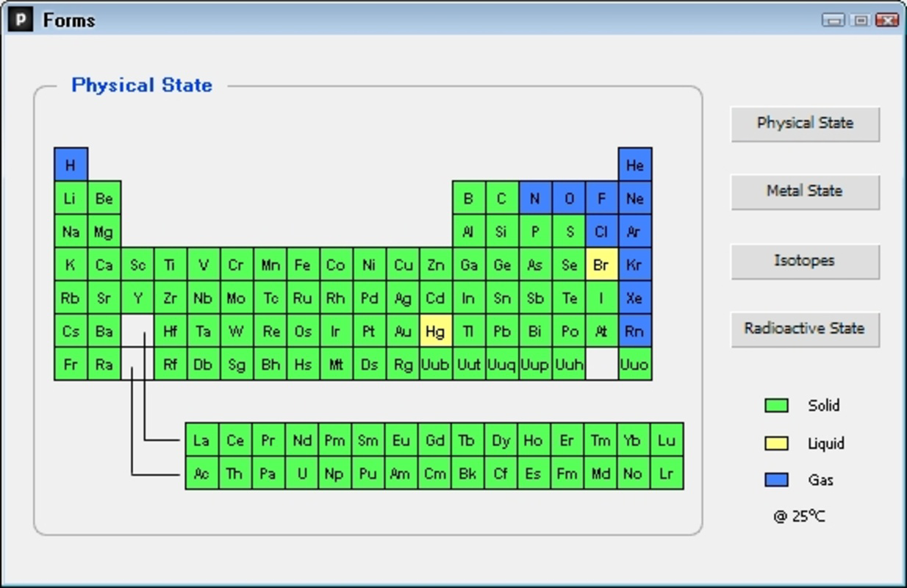
Task: Select the helium He cell
Action: click(x=635, y=165)
